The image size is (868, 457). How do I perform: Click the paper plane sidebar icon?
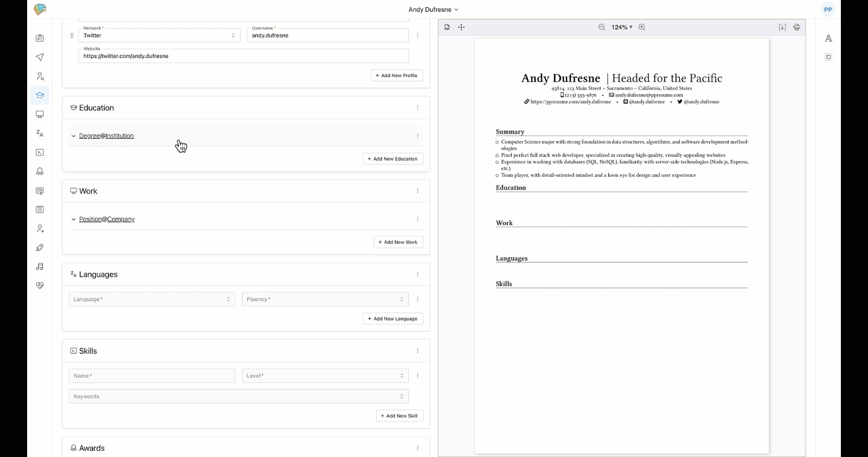click(40, 57)
